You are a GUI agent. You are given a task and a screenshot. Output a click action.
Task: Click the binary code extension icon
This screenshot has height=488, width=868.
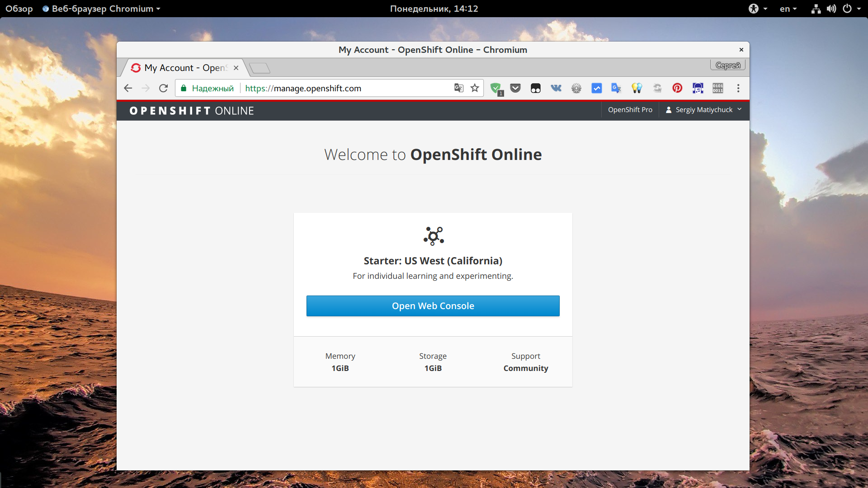click(x=718, y=88)
